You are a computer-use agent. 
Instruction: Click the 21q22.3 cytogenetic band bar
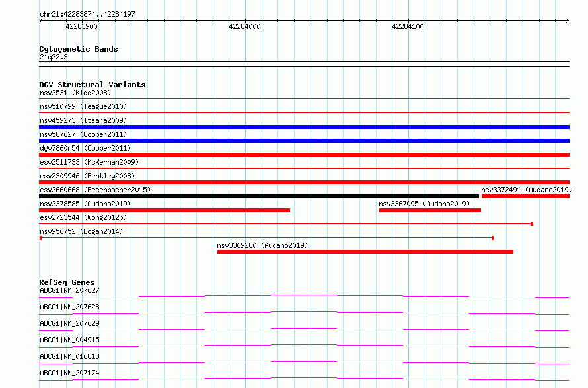304,64
